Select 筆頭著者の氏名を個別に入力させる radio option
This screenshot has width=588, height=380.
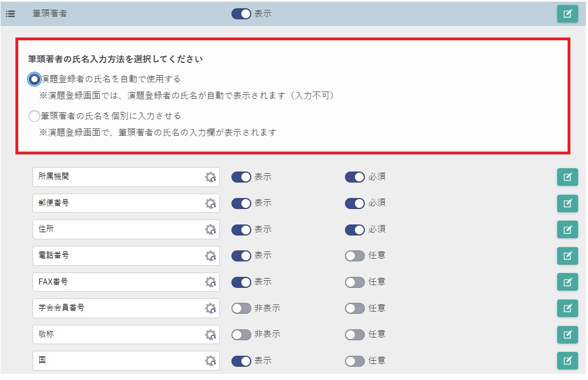(35, 116)
